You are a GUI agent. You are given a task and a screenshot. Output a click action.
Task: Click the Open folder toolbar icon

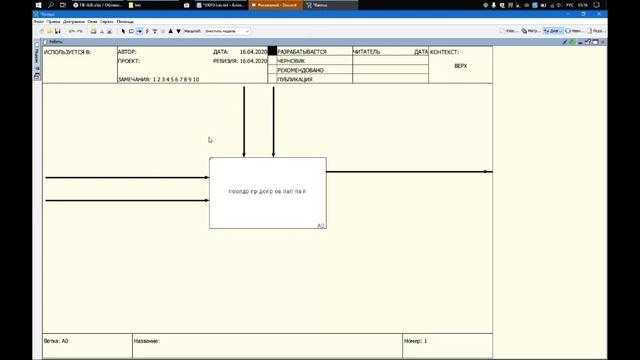point(49,31)
